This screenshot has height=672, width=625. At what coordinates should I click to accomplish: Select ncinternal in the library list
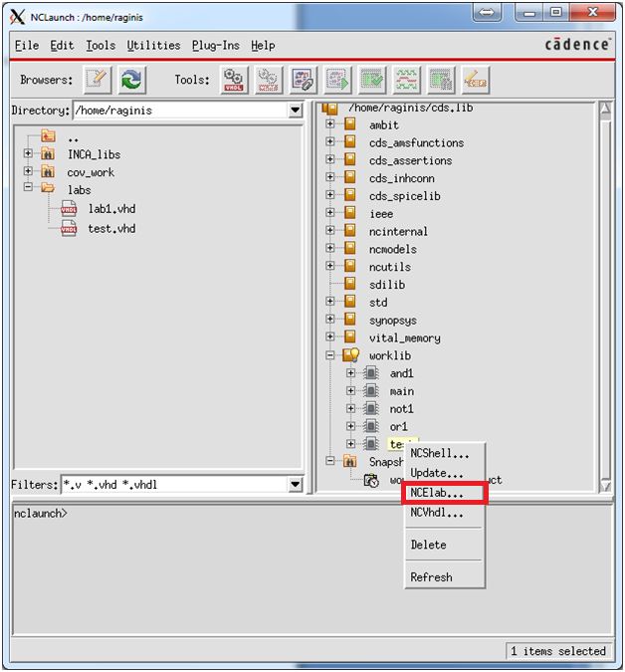tap(398, 231)
